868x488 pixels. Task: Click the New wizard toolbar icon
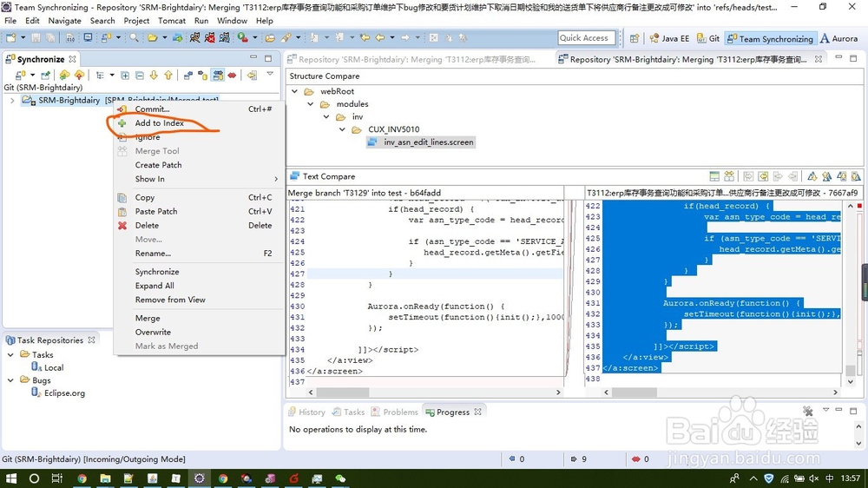[10, 37]
